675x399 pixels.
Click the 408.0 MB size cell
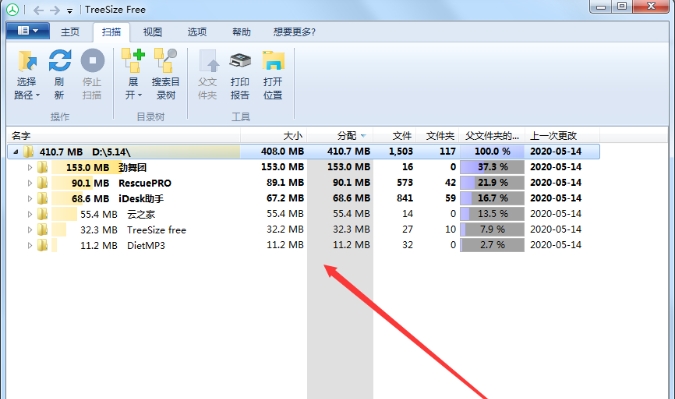[282, 152]
